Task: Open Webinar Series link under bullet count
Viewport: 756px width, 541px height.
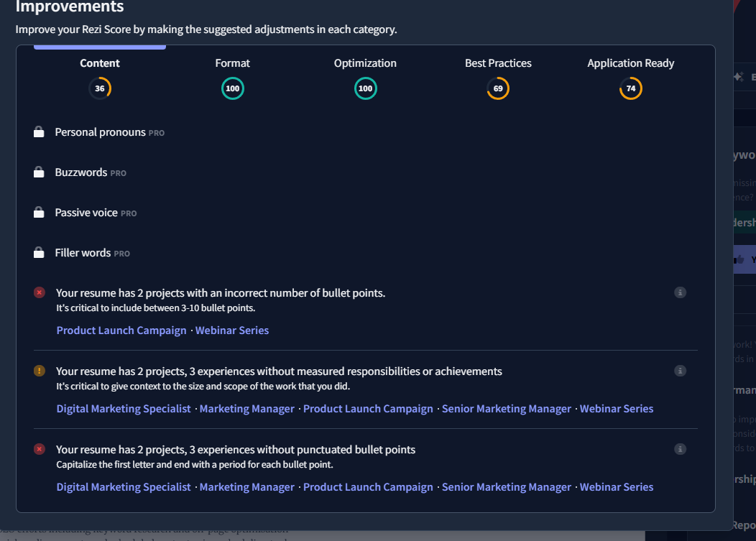Action: (x=232, y=330)
